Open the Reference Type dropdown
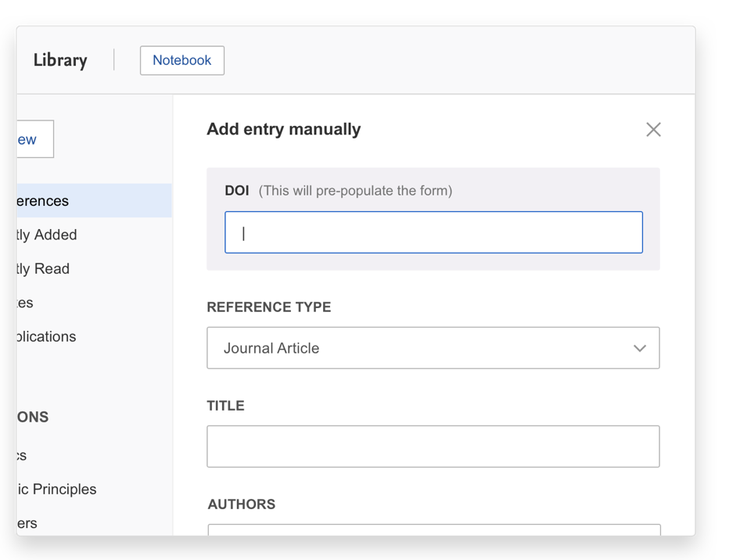This screenshot has width=729, height=560. click(x=433, y=348)
